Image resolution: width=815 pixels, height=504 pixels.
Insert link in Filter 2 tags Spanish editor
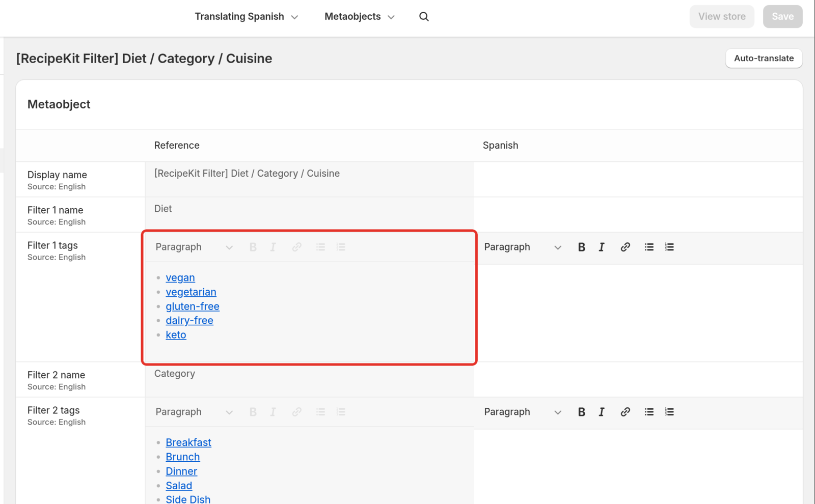[625, 412]
